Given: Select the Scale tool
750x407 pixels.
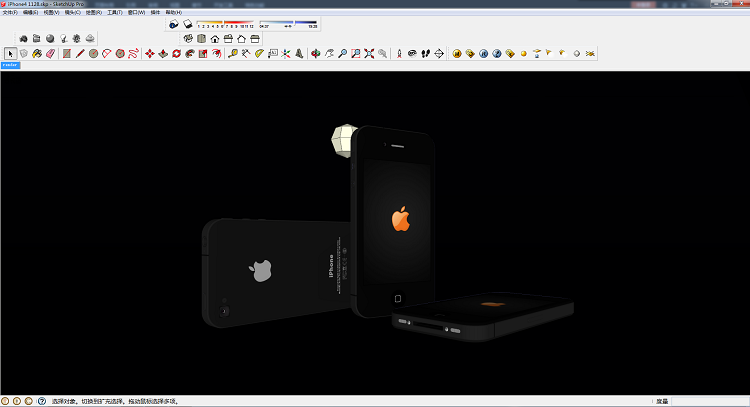Looking at the screenshot, I should click(203, 54).
